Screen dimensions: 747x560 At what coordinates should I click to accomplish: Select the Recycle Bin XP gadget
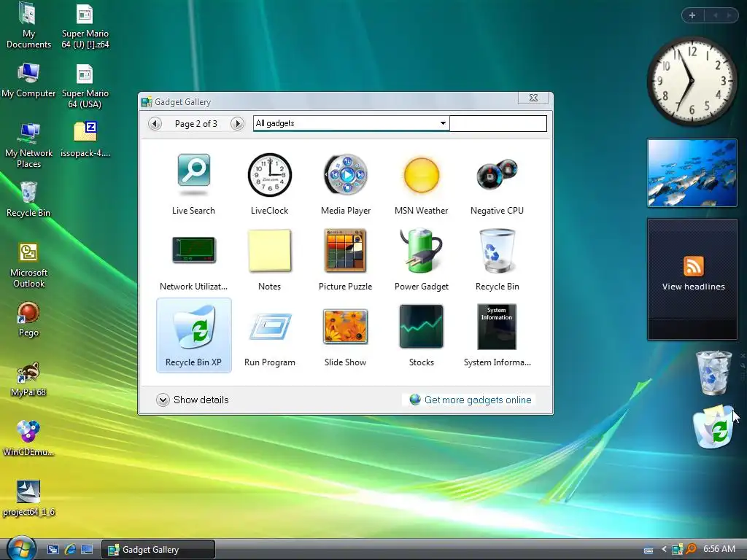193,335
